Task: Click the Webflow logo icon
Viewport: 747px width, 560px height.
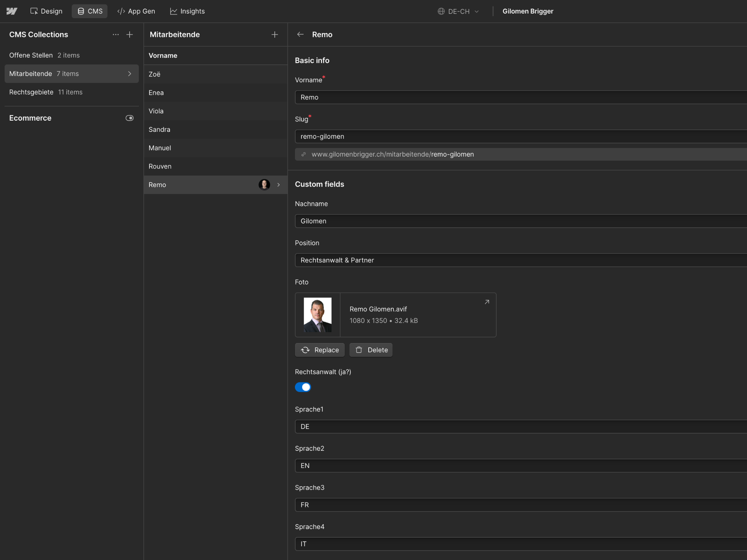Action: pos(12,11)
